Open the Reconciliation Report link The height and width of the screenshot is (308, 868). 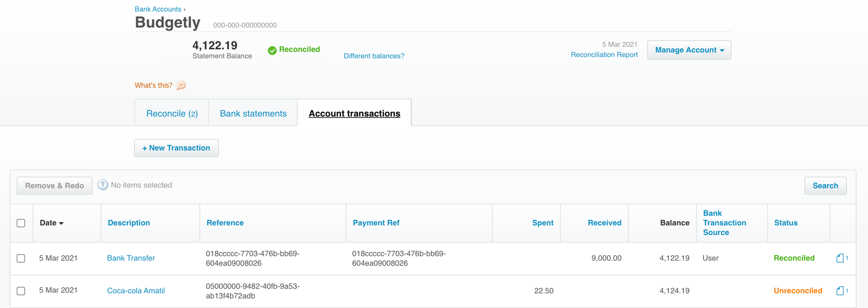[x=604, y=54]
